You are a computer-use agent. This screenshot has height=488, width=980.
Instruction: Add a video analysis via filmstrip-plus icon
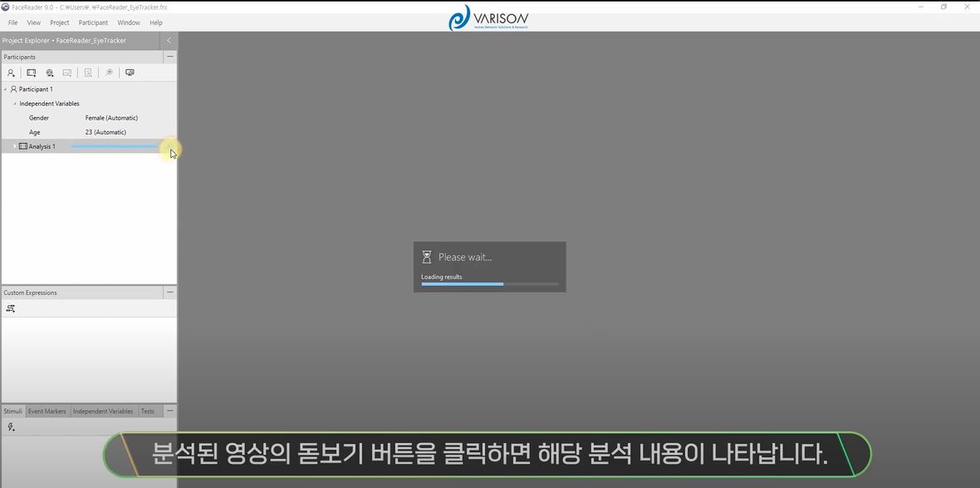(x=32, y=72)
